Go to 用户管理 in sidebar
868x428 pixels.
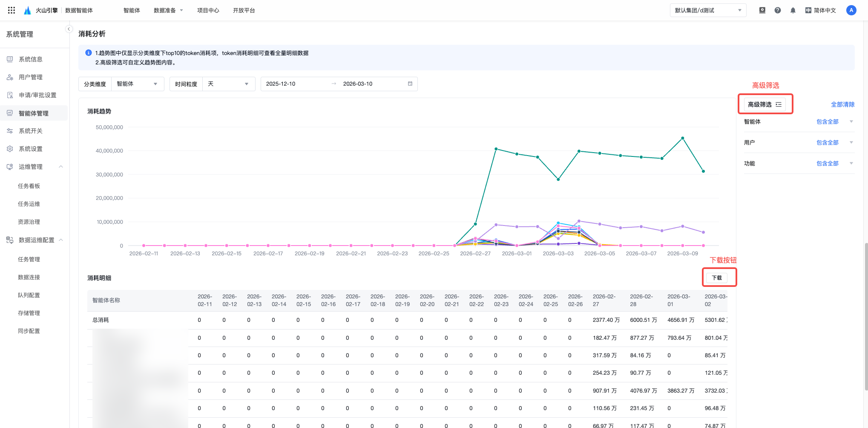tap(31, 77)
